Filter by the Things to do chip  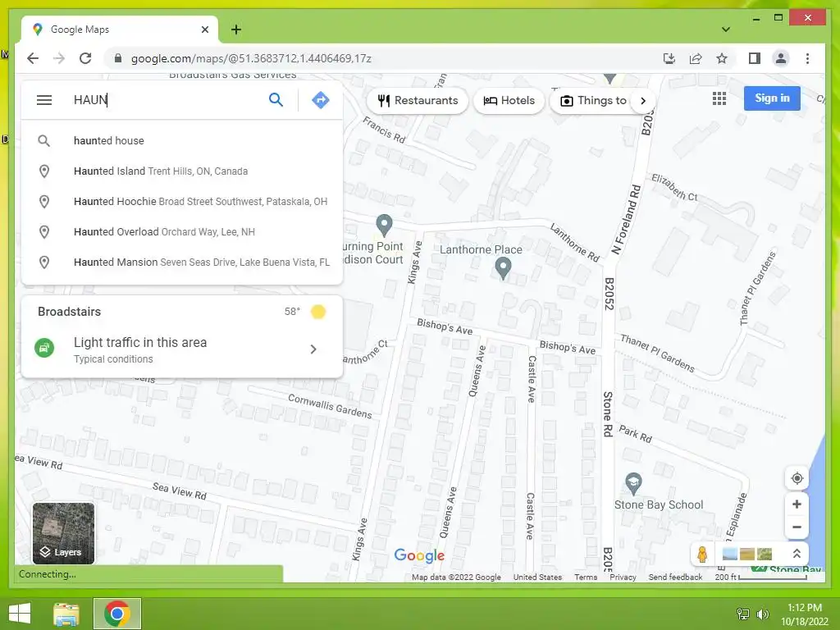pos(593,101)
